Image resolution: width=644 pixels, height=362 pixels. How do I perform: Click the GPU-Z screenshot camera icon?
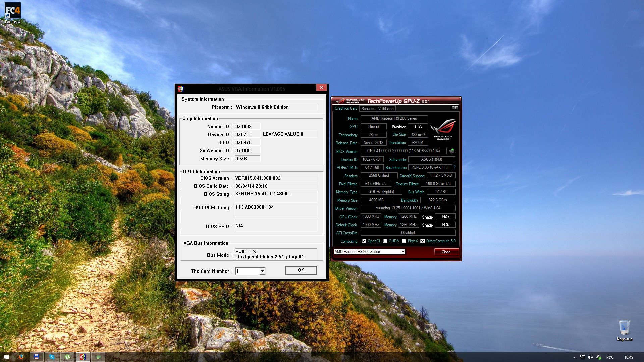454,108
